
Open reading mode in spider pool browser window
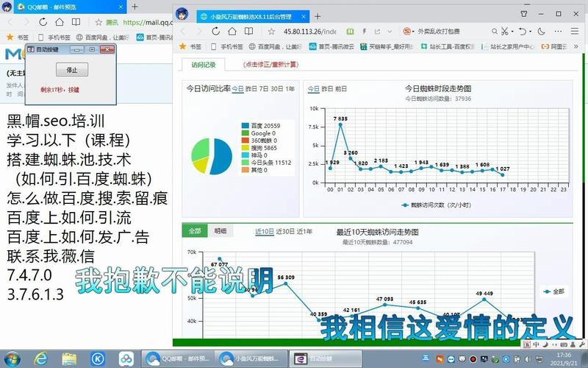pos(248,31)
